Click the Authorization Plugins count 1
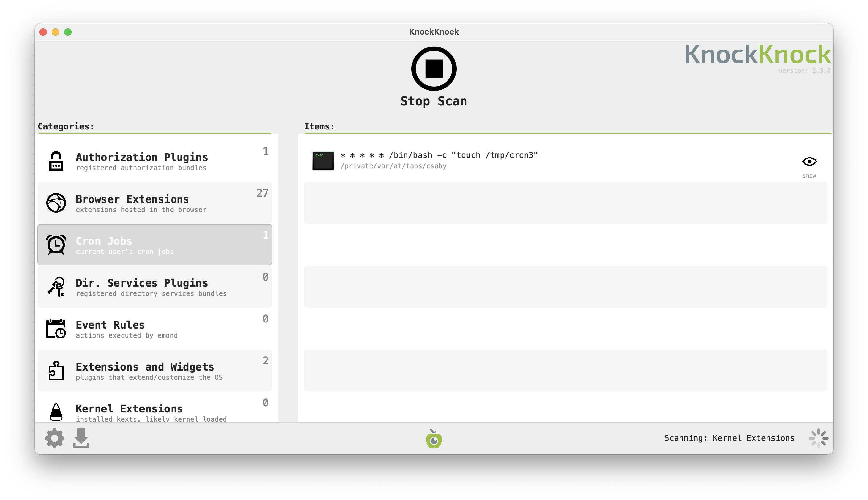Viewport: 868px width, 500px height. tap(265, 151)
